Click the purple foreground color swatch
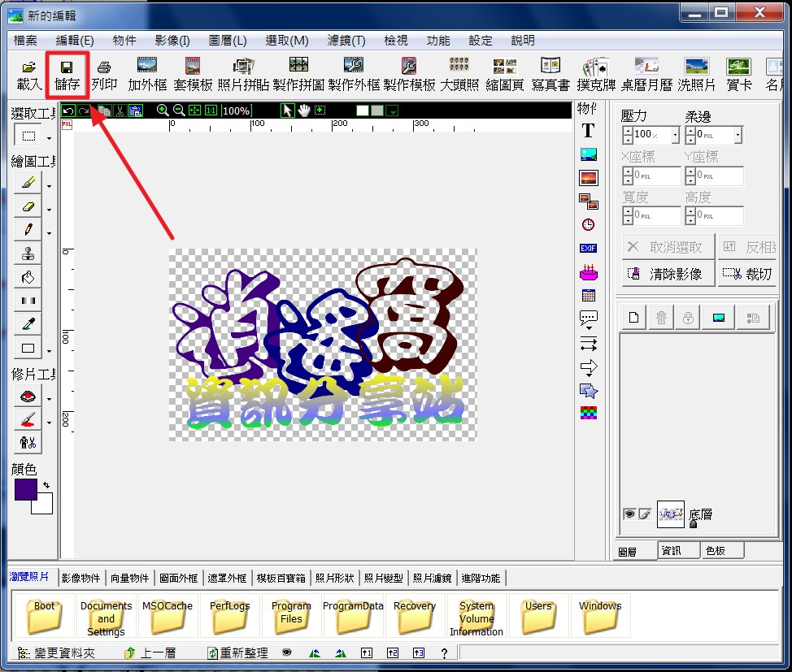Image resolution: width=792 pixels, height=672 pixels. click(25, 489)
